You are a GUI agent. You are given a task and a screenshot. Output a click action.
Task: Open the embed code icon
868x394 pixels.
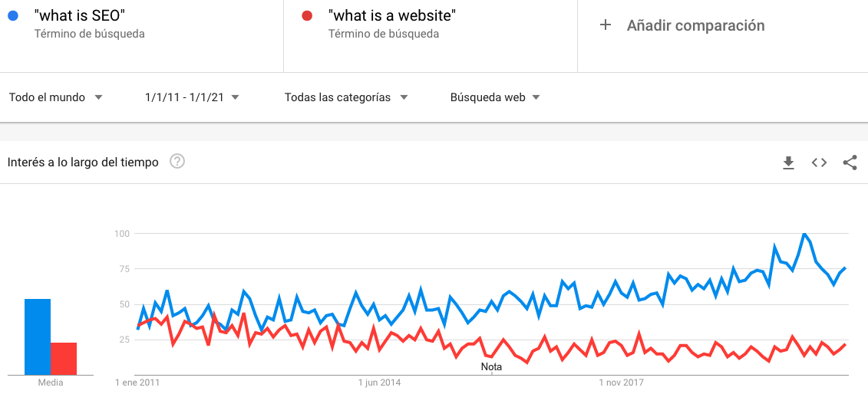point(820,163)
